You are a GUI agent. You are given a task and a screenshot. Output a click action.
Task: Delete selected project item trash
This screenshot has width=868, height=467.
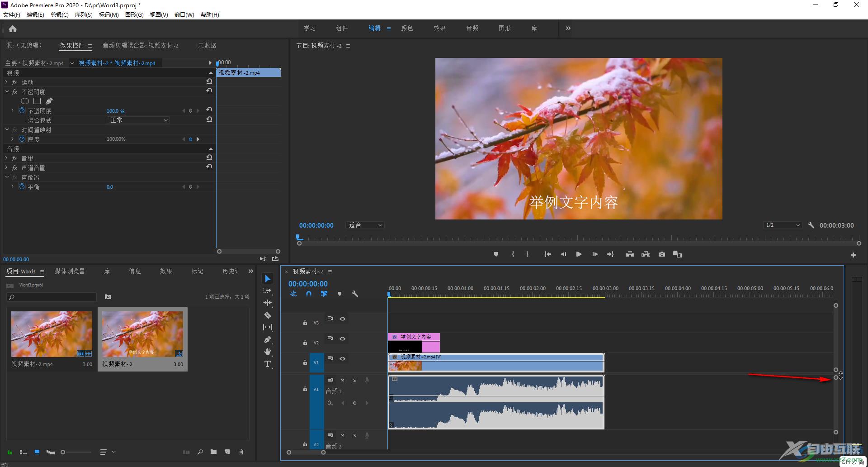click(x=241, y=452)
